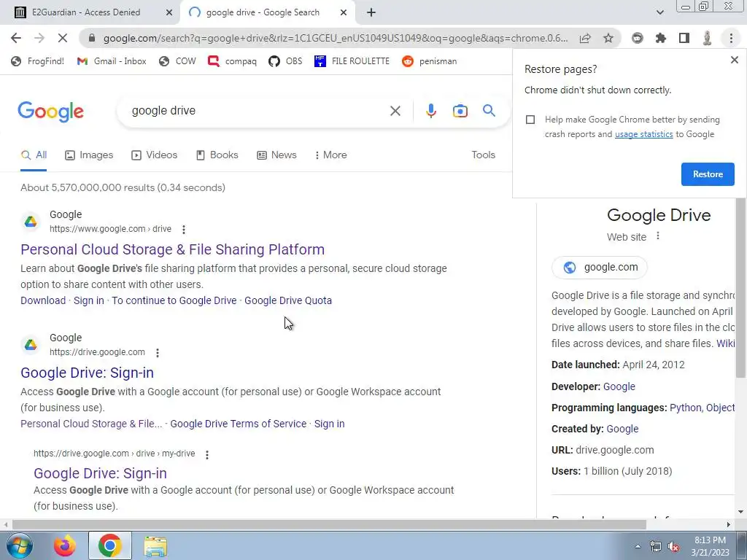This screenshot has height=560, width=747.
Task: Click the address bar URL
Action: click(x=336, y=38)
